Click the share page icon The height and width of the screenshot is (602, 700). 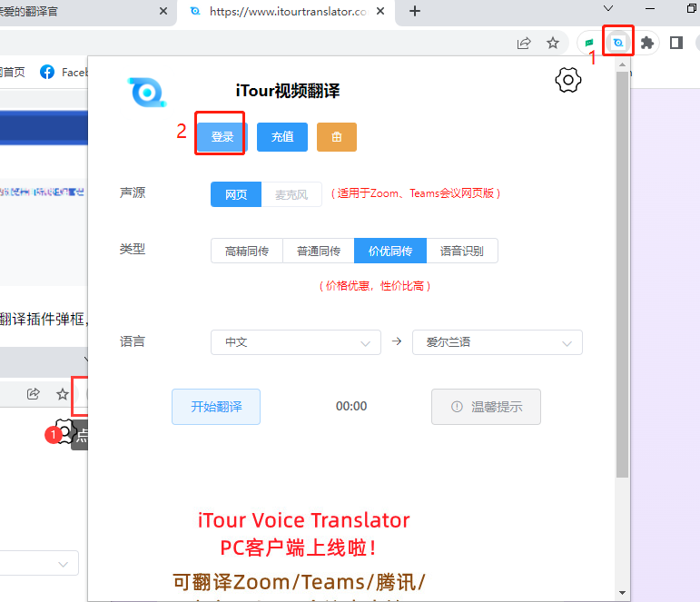click(524, 43)
